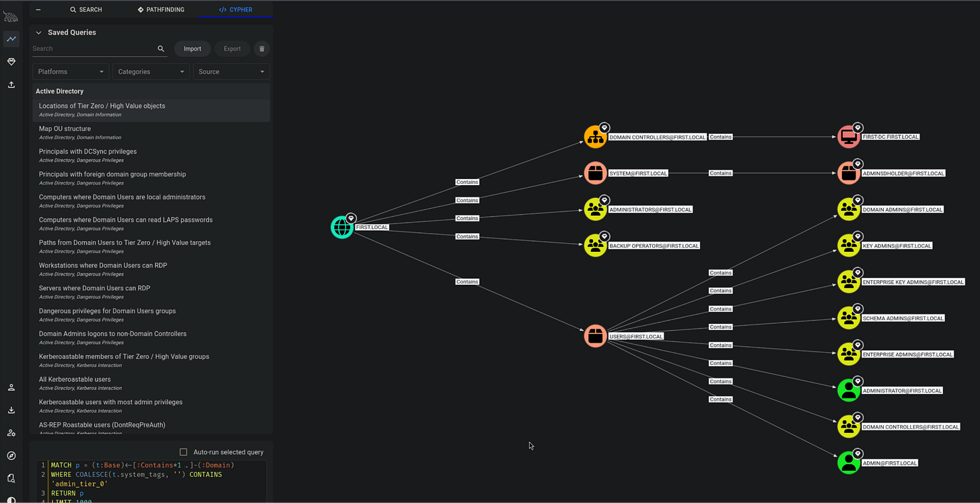The image size is (980, 503).
Task: Open the user profile sidebar icon
Action: (x=11, y=388)
